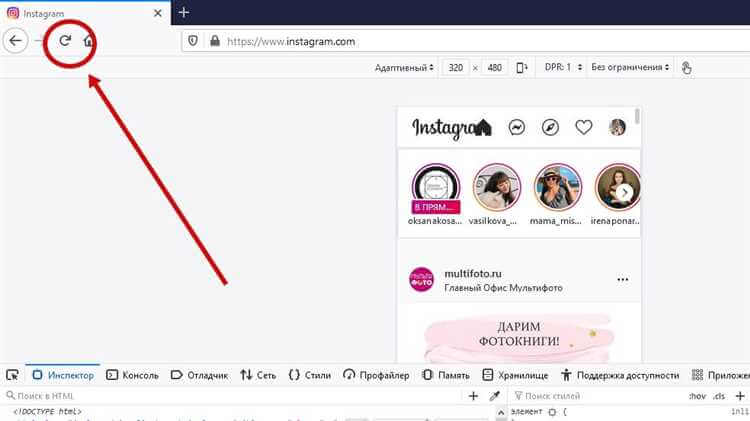This screenshot has width=750, height=421.
Task: Open tracking protection shield icon
Action: [x=193, y=41]
